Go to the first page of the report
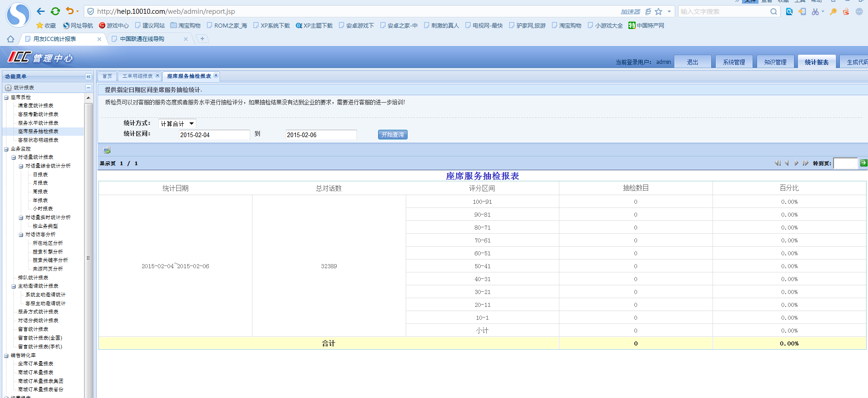Image resolution: width=868 pixels, height=398 pixels. point(777,163)
